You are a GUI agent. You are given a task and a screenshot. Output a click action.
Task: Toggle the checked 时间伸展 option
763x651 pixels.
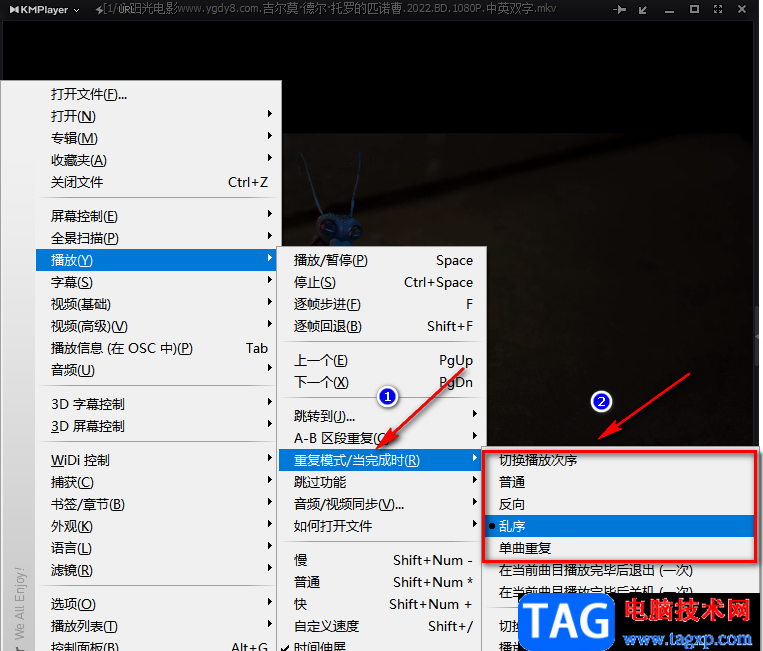(x=380, y=646)
